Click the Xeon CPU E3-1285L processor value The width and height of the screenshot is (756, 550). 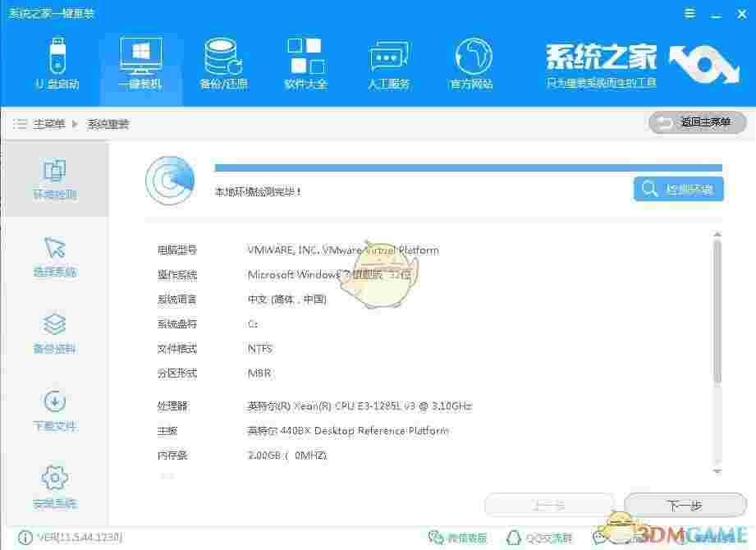tap(360, 406)
